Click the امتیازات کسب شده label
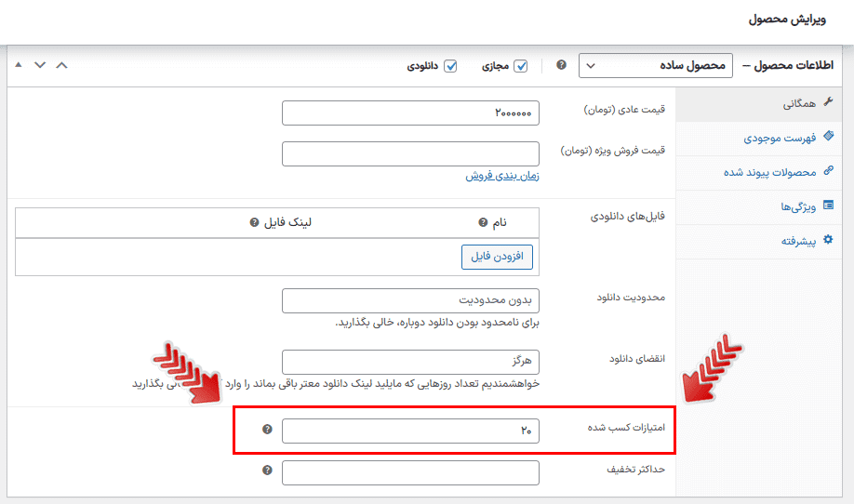 626,427
